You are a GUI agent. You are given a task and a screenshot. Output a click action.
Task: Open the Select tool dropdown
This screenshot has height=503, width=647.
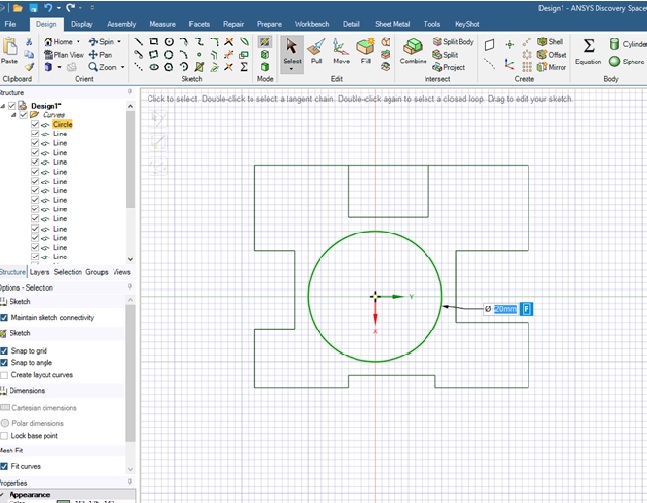[x=292, y=69]
